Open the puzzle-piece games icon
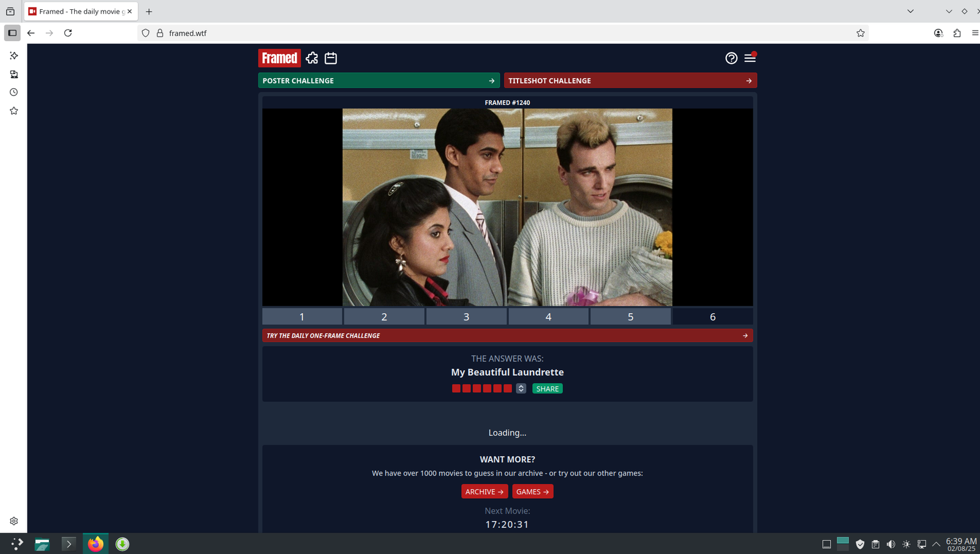The height and width of the screenshot is (554, 980). 312,58
